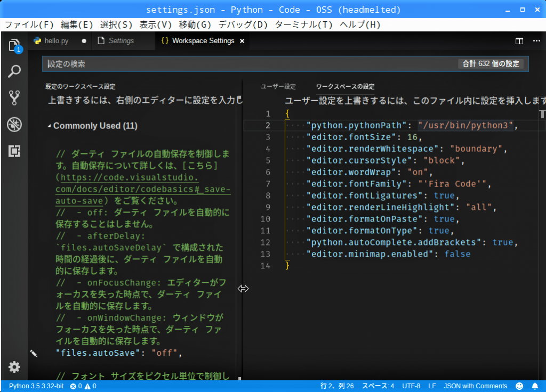Click the feedback smiley icon
The image size is (546, 392).
pyautogui.click(x=519, y=386)
